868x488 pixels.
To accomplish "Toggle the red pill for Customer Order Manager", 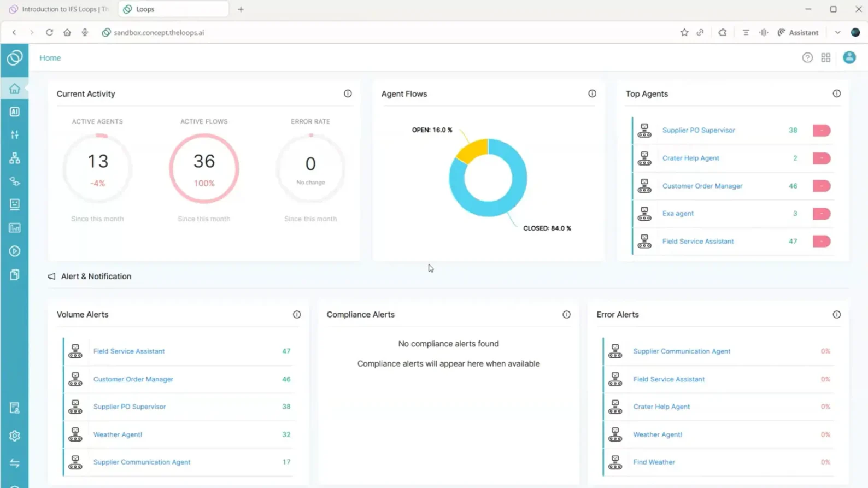I will (821, 186).
